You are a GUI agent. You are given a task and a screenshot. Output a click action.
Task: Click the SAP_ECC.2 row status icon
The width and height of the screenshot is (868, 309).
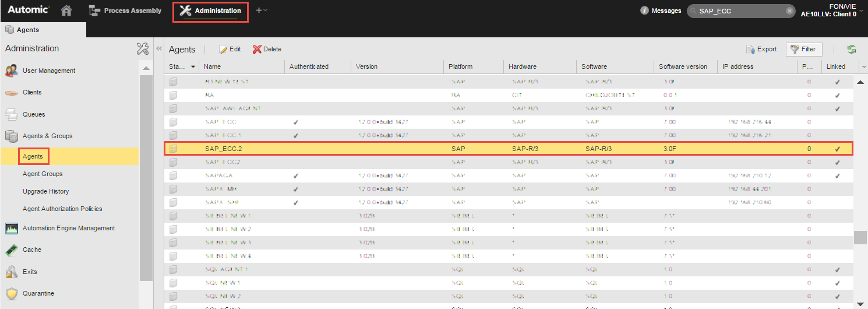pyautogui.click(x=174, y=149)
